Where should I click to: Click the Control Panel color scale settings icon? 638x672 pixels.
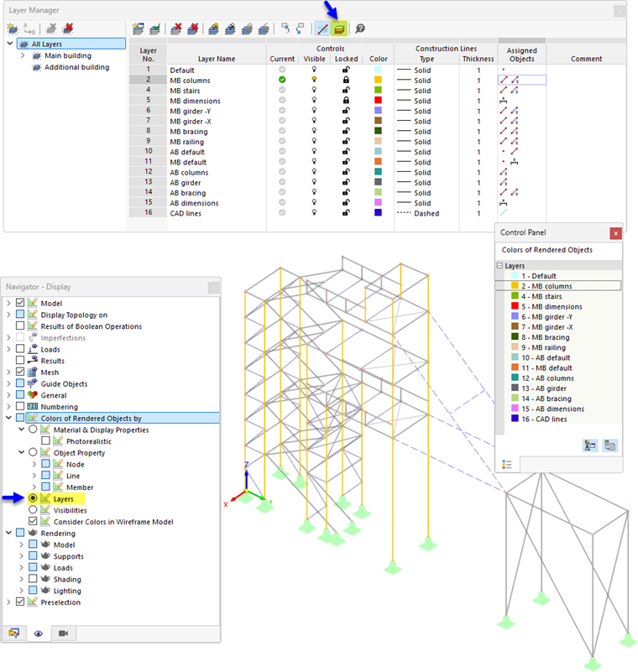click(590, 445)
